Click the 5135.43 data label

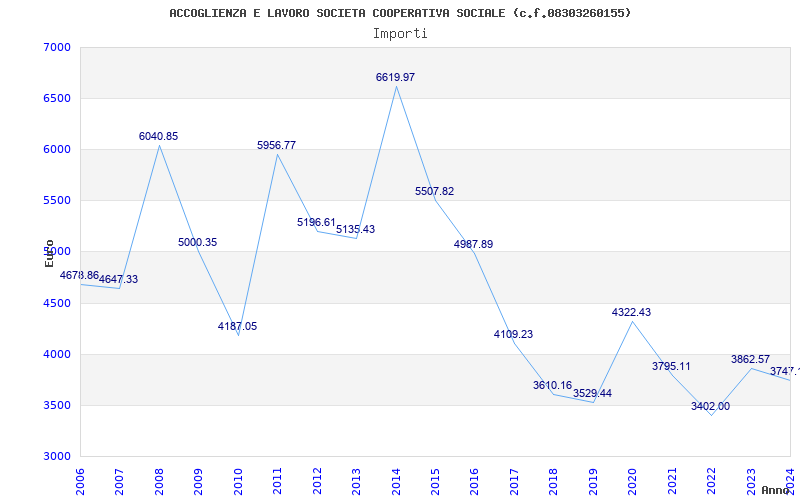coord(356,229)
